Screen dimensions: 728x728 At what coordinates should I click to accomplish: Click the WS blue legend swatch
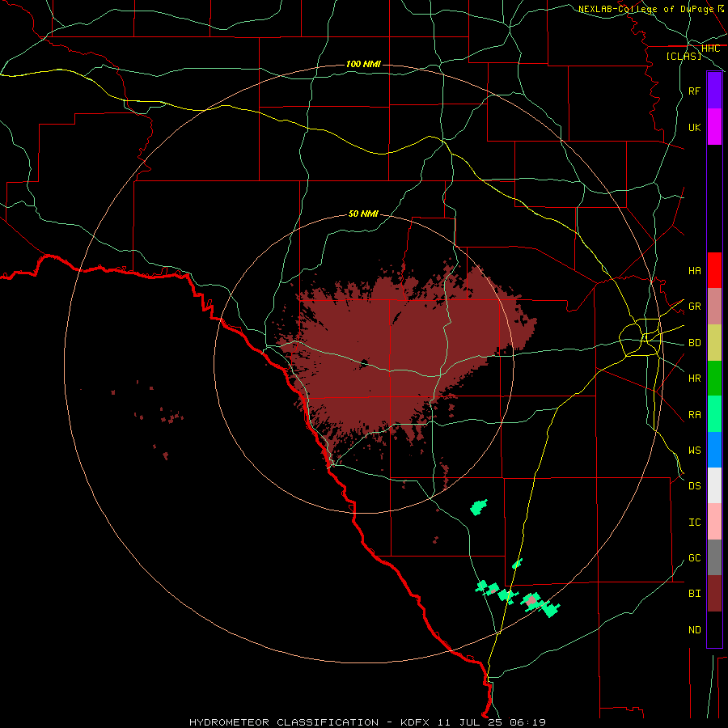coord(714,450)
